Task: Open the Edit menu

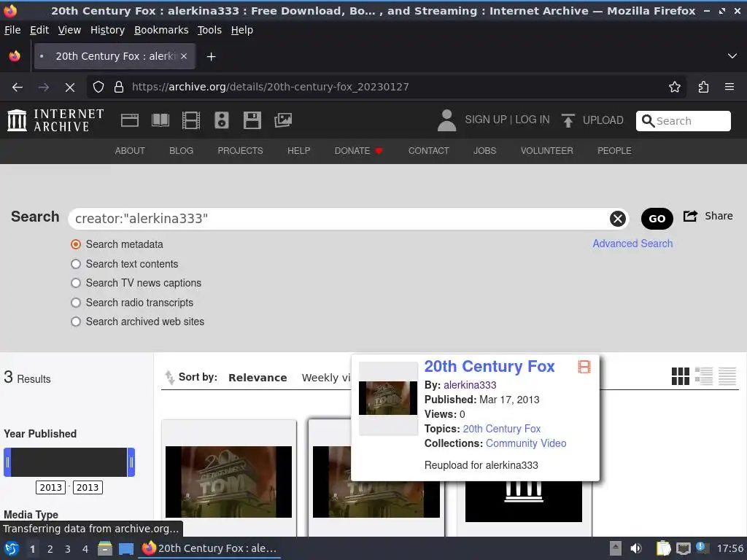Action: [x=39, y=30]
